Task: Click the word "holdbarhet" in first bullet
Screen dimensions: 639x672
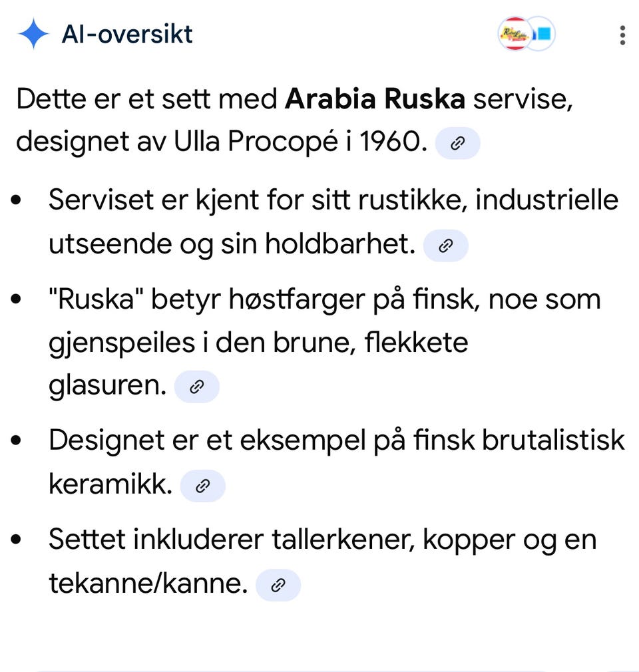Action: tap(340, 244)
